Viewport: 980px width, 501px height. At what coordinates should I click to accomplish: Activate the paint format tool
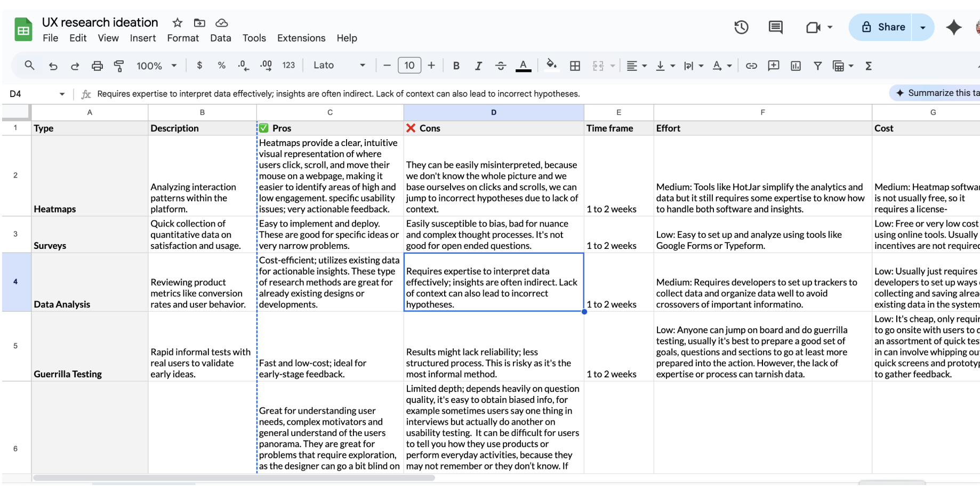[119, 66]
